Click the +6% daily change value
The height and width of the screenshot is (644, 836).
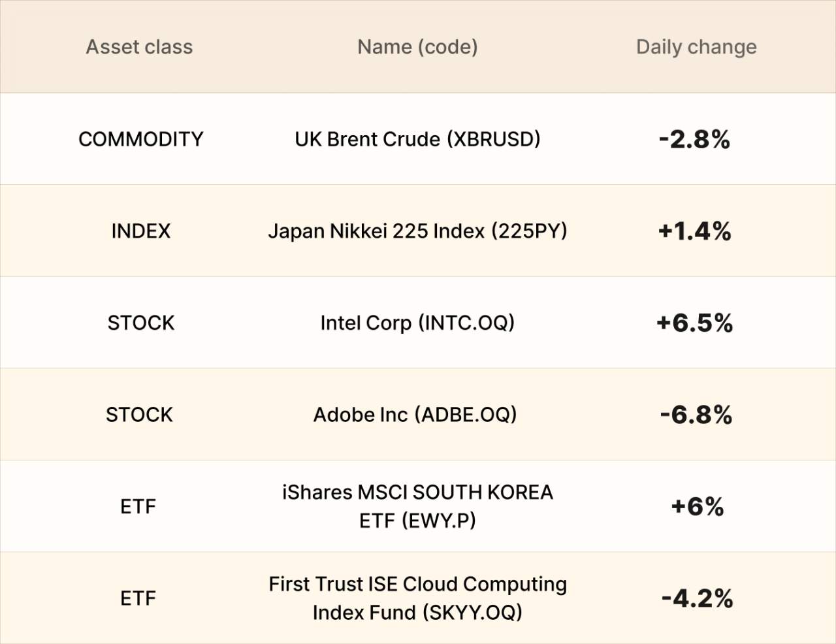click(x=698, y=507)
